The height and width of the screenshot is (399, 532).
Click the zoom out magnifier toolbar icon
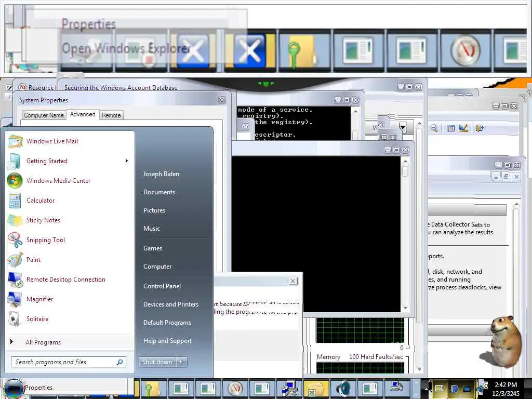click(x=434, y=128)
